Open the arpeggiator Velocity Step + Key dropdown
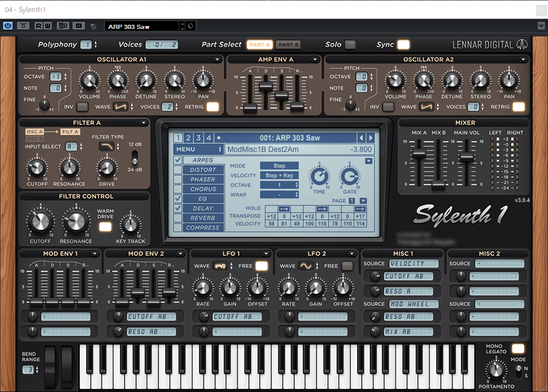 pyautogui.click(x=279, y=175)
